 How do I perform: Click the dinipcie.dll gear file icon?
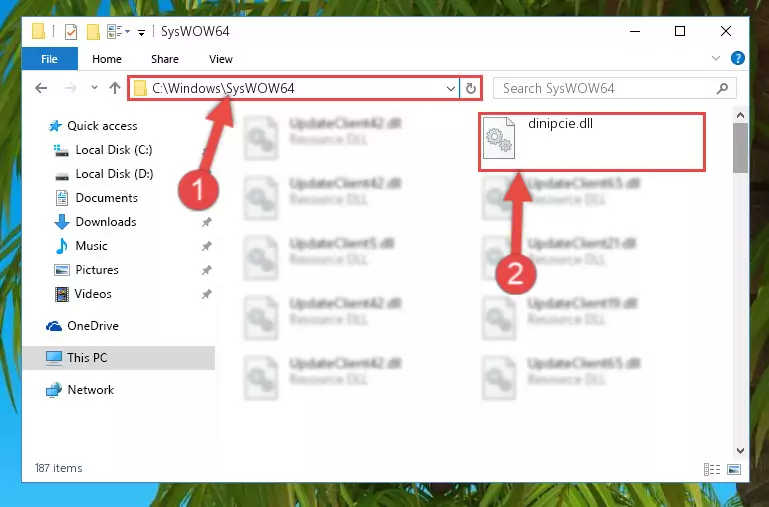(x=499, y=138)
